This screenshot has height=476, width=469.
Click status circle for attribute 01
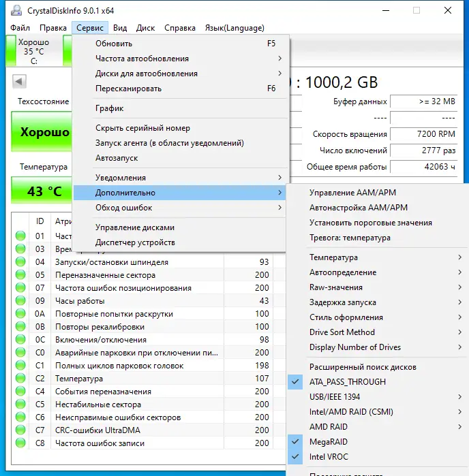pyautogui.click(x=20, y=236)
